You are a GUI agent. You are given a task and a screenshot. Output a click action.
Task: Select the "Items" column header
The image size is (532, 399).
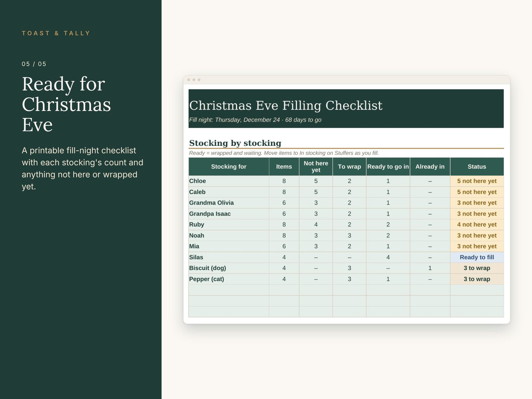pyautogui.click(x=284, y=166)
